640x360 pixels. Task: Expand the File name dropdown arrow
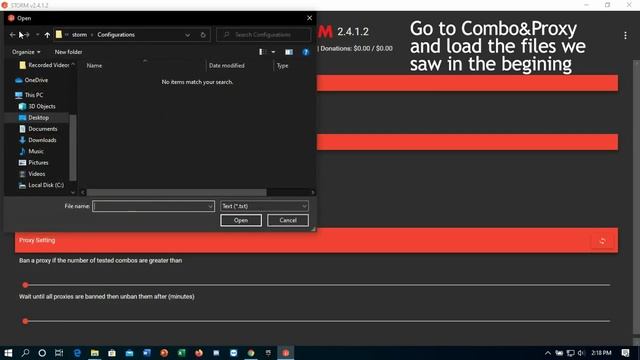click(x=211, y=206)
